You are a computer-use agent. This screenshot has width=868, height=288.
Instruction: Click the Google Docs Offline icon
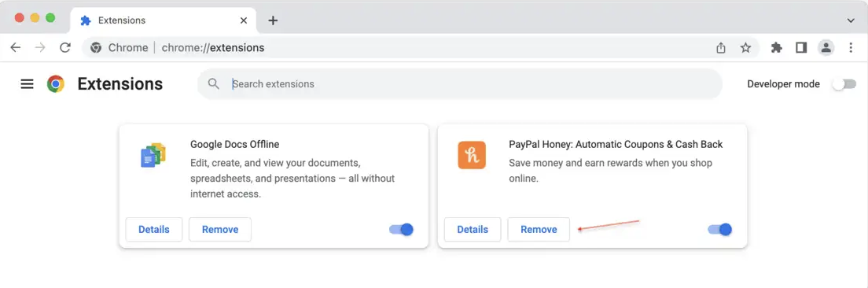pyautogui.click(x=153, y=155)
